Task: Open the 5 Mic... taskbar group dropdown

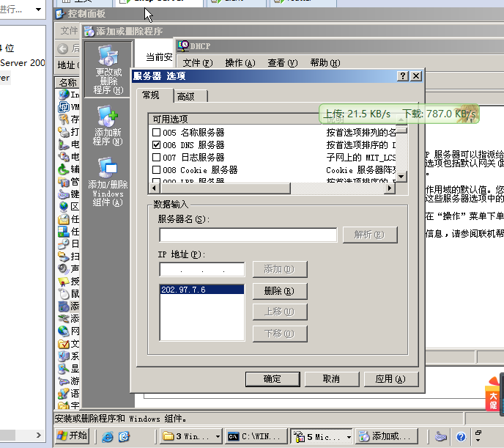Action: coord(349,436)
